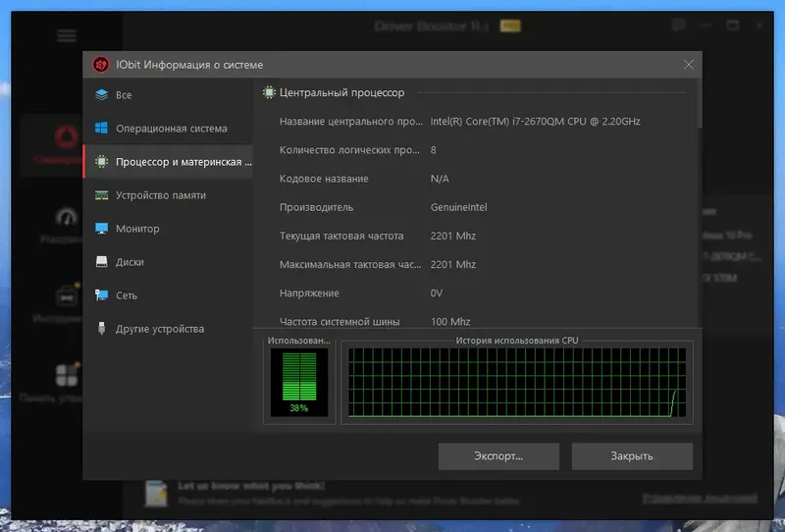The image size is (785, 532).
Task: Click the feedback chat icon in Driver Booster title bar
Action: coord(678,26)
